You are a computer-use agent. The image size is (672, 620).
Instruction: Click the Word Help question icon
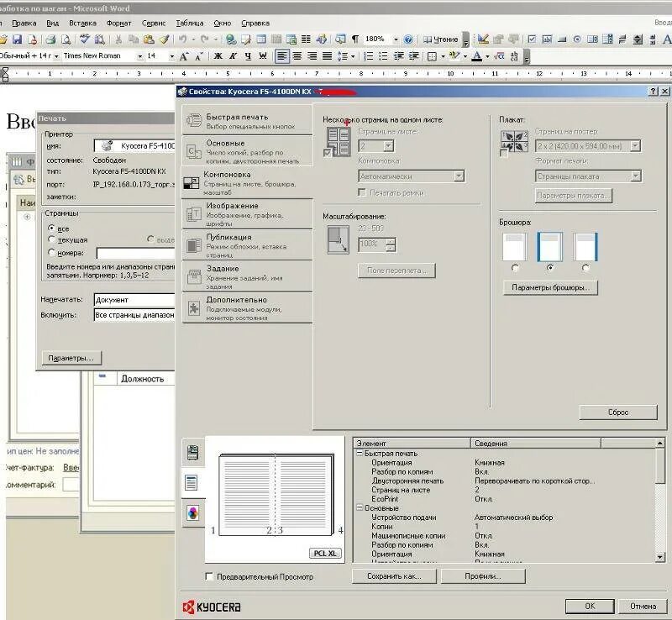tap(408, 39)
